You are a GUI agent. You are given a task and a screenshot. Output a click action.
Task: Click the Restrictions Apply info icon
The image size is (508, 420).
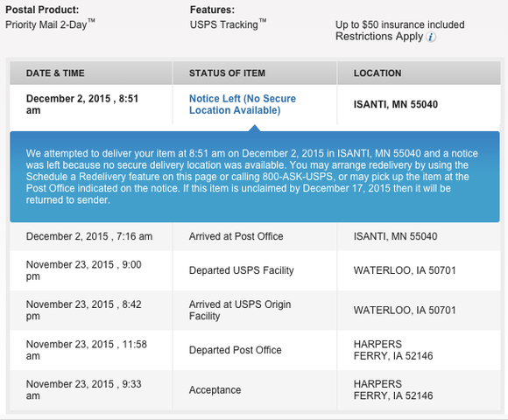(x=431, y=38)
